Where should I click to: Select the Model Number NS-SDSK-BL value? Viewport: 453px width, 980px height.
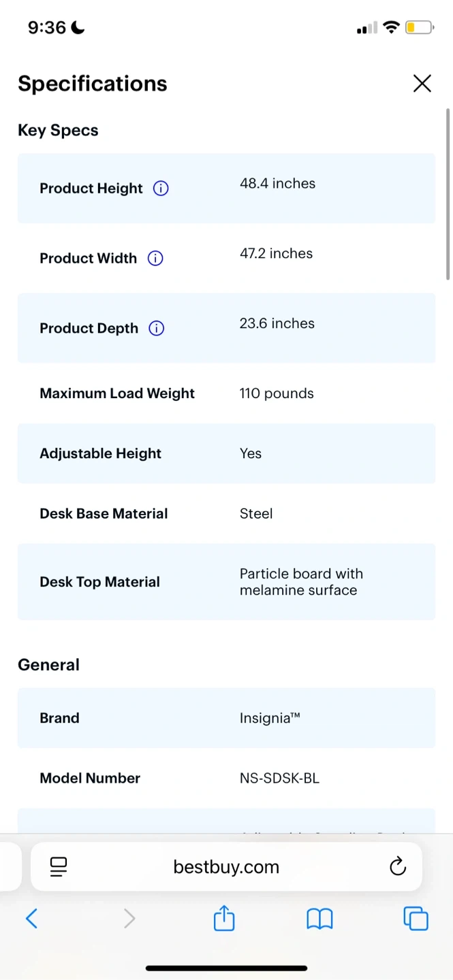point(279,778)
